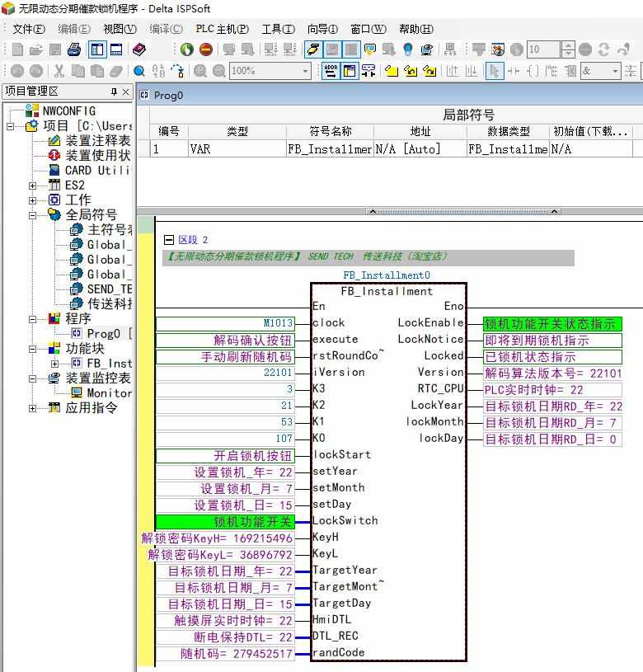Click the next bookmark yellow icon
This screenshot has height=672, width=643.
pos(429,71)
